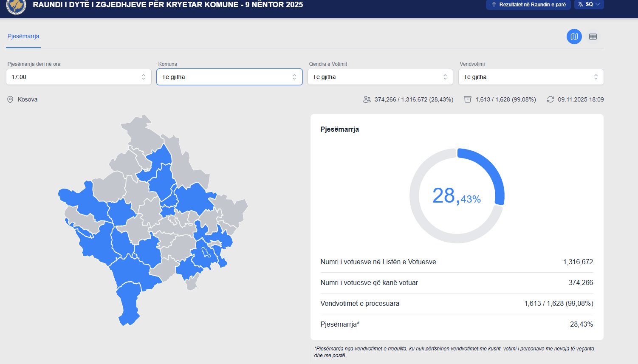638x364 pixels.
Task: Open the Vendvotimi dropdown
Action: 531,77
